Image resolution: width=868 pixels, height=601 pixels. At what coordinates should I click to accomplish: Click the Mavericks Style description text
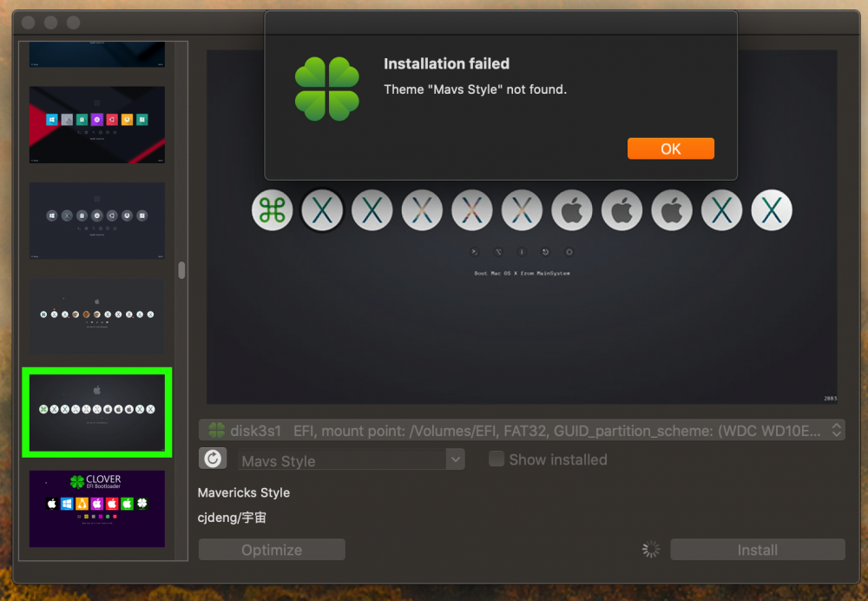tap(244, 492)
